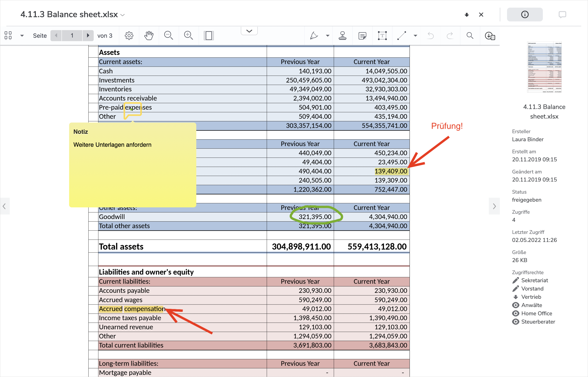The height and width of the screenshot is (377, 588).
Task: Expand the highlighter pen options arrow
Action: click(x=327, y=36)
